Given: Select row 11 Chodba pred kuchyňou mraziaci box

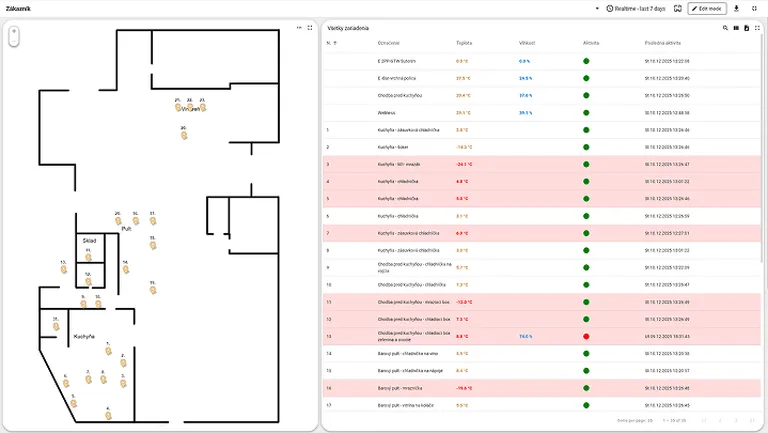Looking at the screenshot, I should click(542, 302).
